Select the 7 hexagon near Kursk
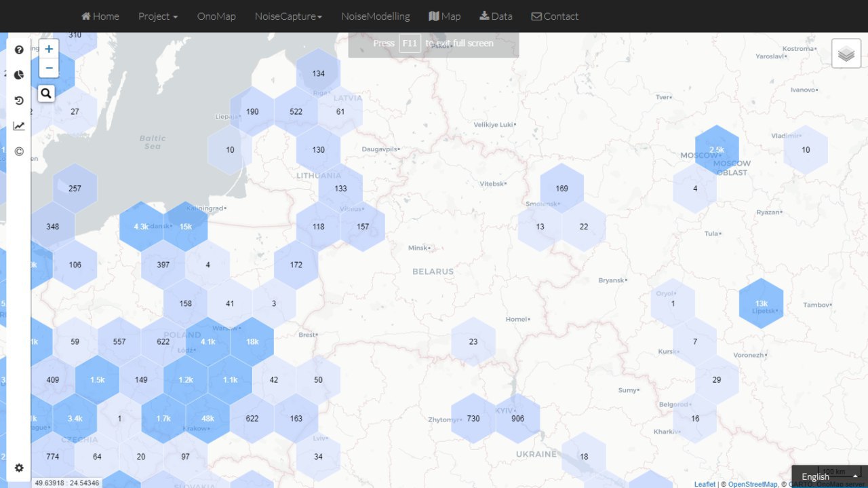Image resolution: width=868 pixels, height=488 pixels. (x=695, y=342)
